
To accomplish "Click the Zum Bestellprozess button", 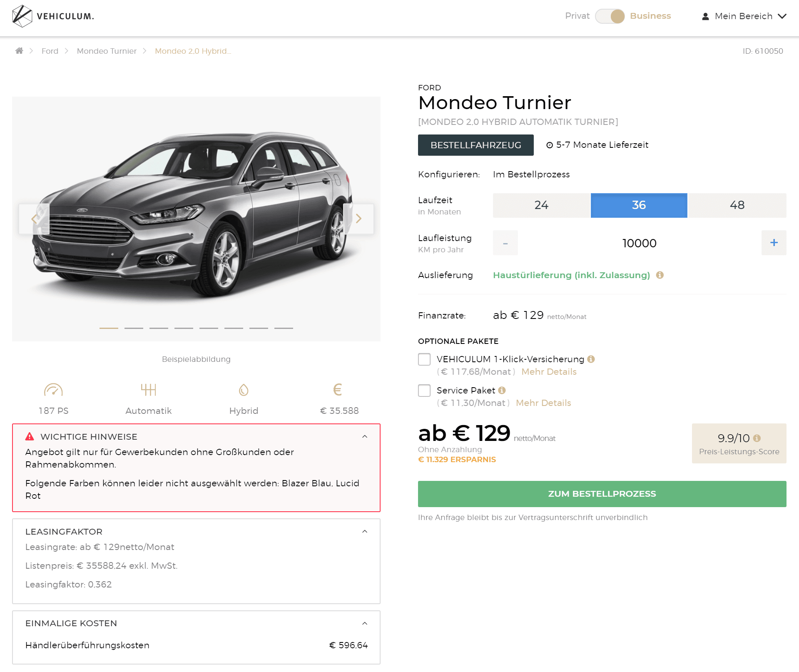I will point(602,494).
